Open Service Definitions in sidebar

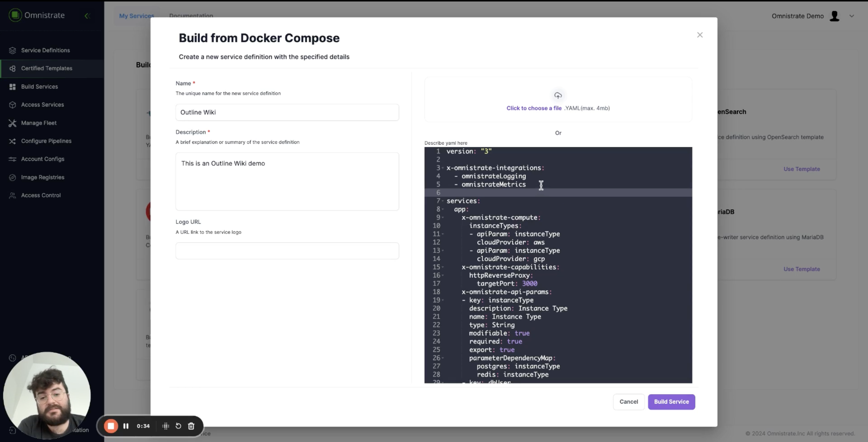point(45,50)
